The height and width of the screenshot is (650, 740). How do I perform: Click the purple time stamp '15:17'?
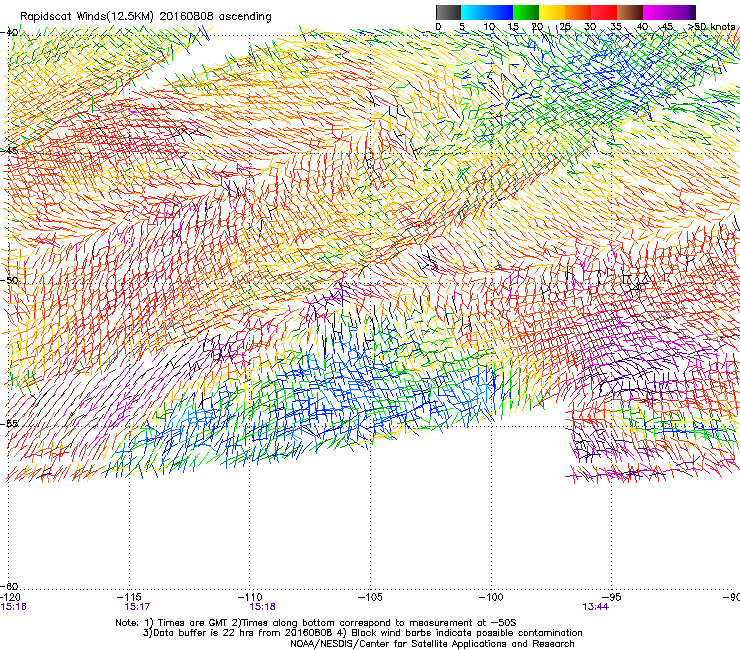coord(137,607)
